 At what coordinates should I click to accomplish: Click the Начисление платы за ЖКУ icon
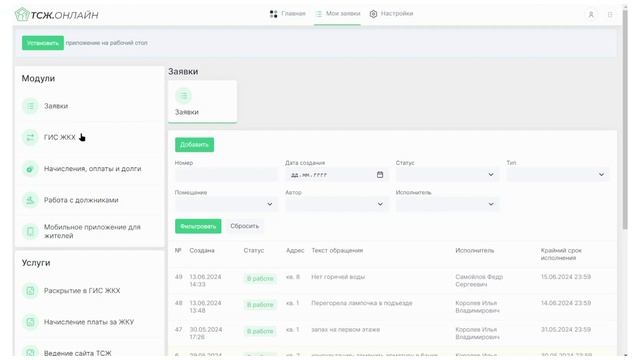point(30,322)
